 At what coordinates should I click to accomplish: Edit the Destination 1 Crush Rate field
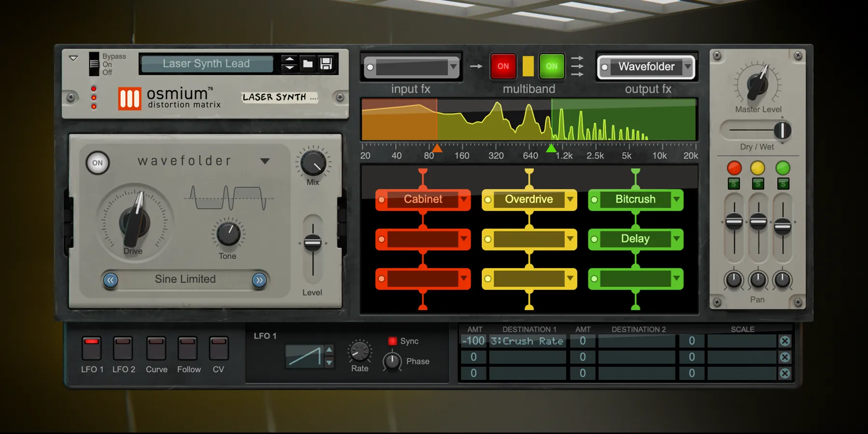(528, 341)
